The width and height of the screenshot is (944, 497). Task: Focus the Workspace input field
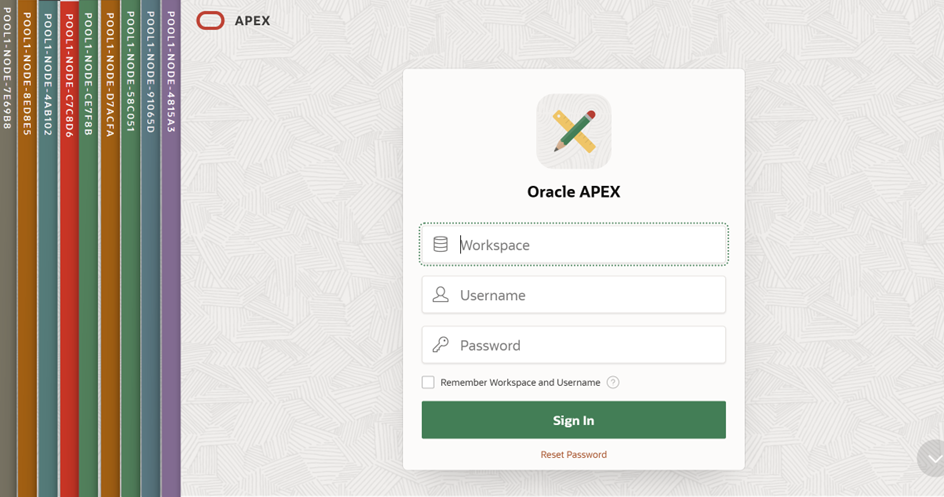574,244
